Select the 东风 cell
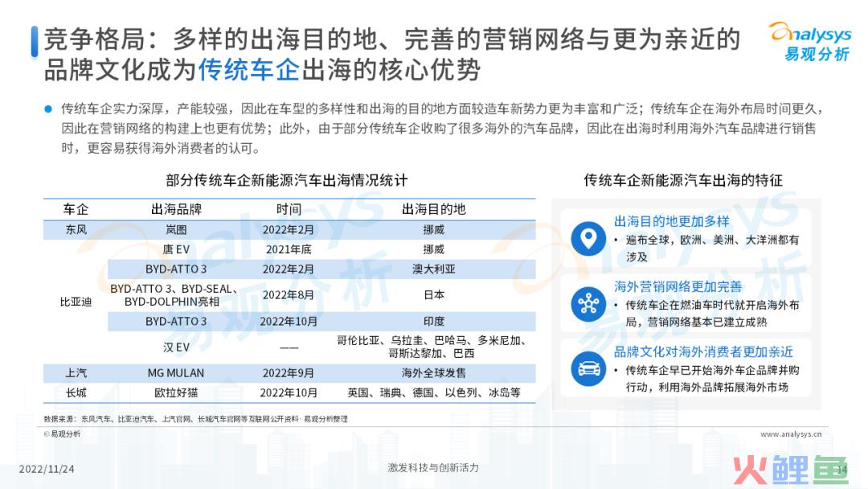 (x=76, y=229)
